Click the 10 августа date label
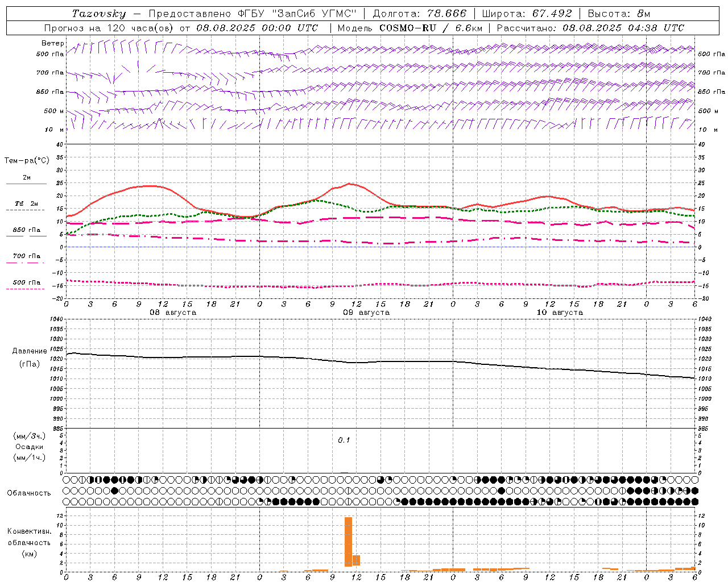 click(560, 313)
